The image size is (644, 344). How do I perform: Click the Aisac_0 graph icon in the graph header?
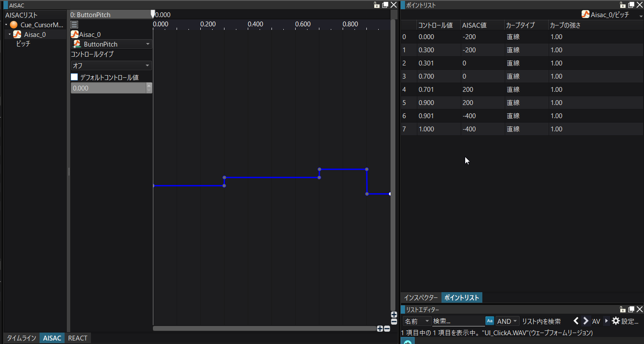tap(75, 34)
